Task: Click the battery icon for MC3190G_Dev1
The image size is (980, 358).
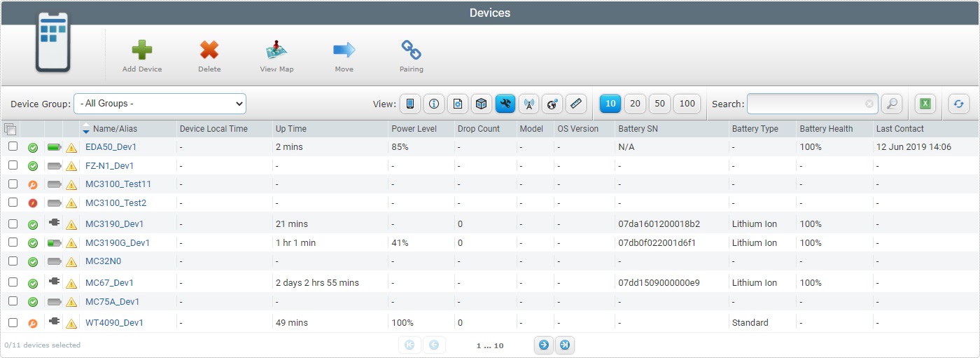Action: (55, 243)
